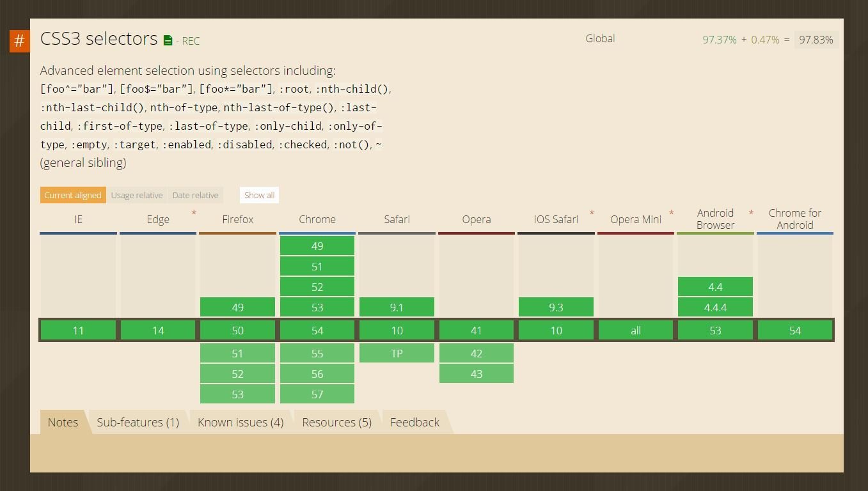Click the Opera column header
Viewport: 868px width, 491px height.
pos(477,219)
